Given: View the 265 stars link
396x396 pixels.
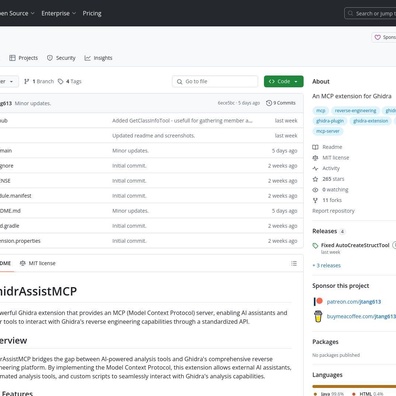Looking at the screenshot, I should pos(333,179).
